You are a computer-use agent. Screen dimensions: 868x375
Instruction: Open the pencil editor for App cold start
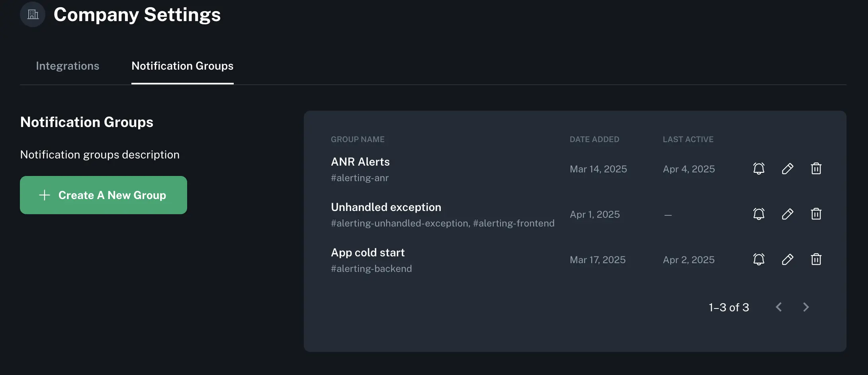(x=788, y=260)
